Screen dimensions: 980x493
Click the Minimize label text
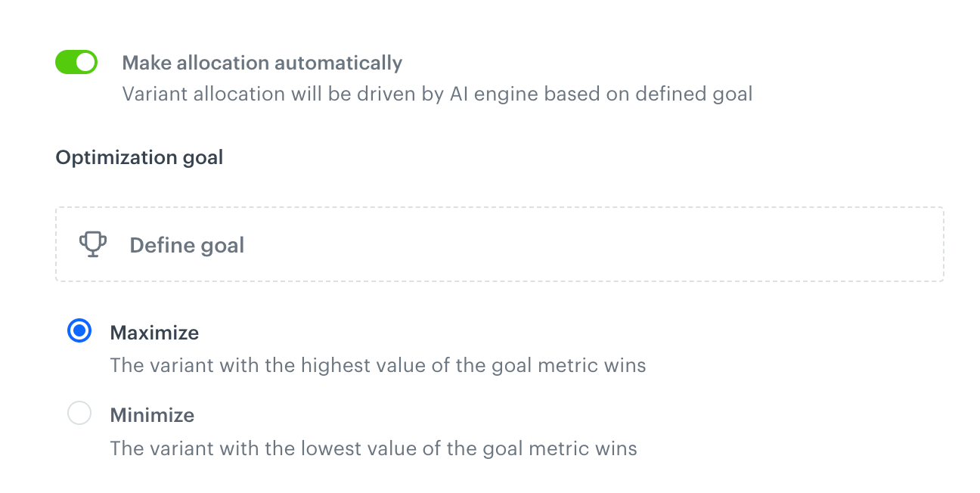coord(153,414)
